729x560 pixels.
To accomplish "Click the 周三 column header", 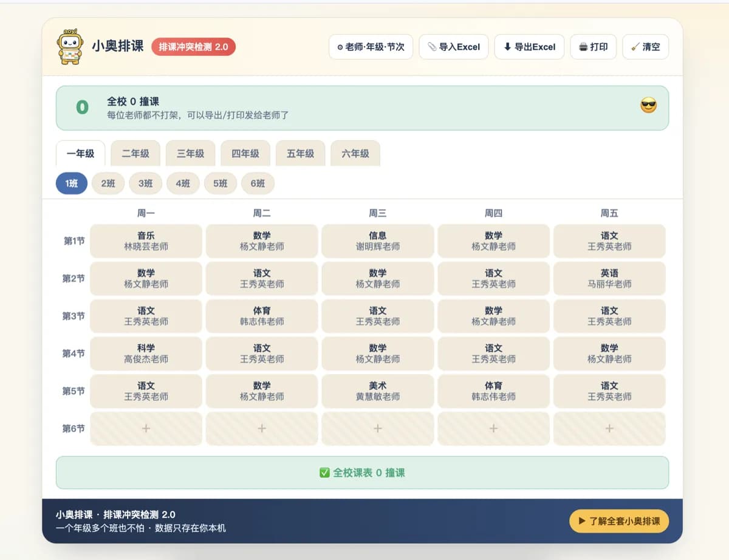I will (378, 213).
